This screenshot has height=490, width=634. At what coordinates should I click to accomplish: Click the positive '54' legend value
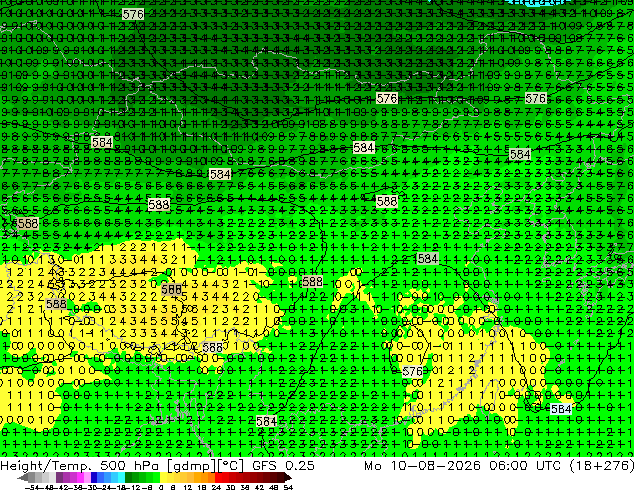[288, 487]
